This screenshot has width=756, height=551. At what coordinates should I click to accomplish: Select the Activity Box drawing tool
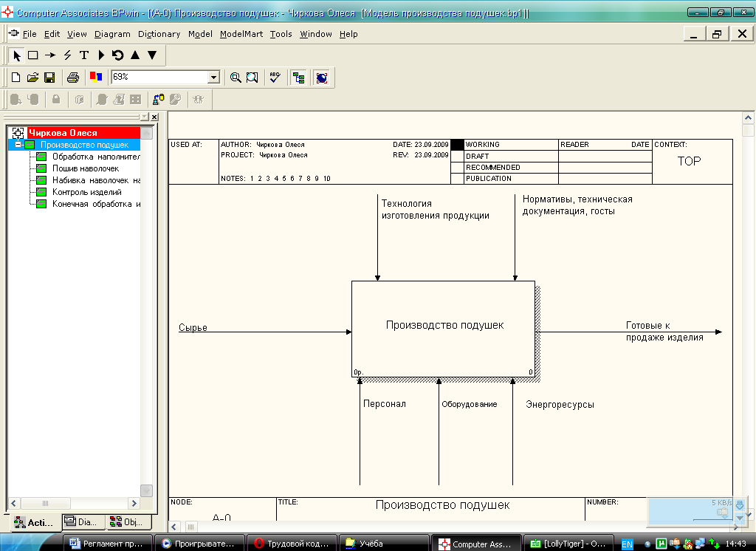click(x=33, y=55)
